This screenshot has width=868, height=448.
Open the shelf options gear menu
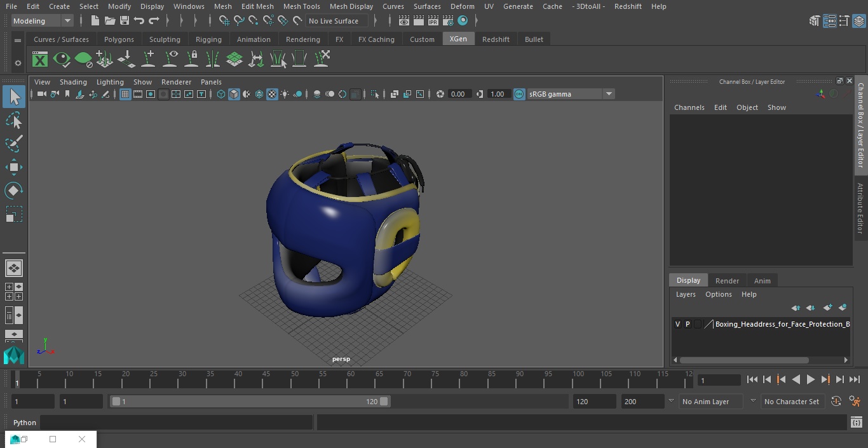pos(18,63)
